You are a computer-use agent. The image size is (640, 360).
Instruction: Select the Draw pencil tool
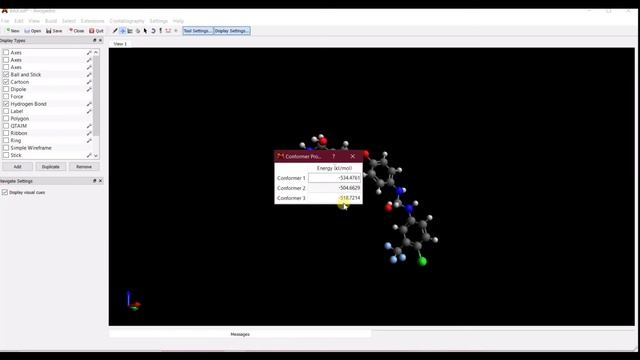tap(115, 31)
